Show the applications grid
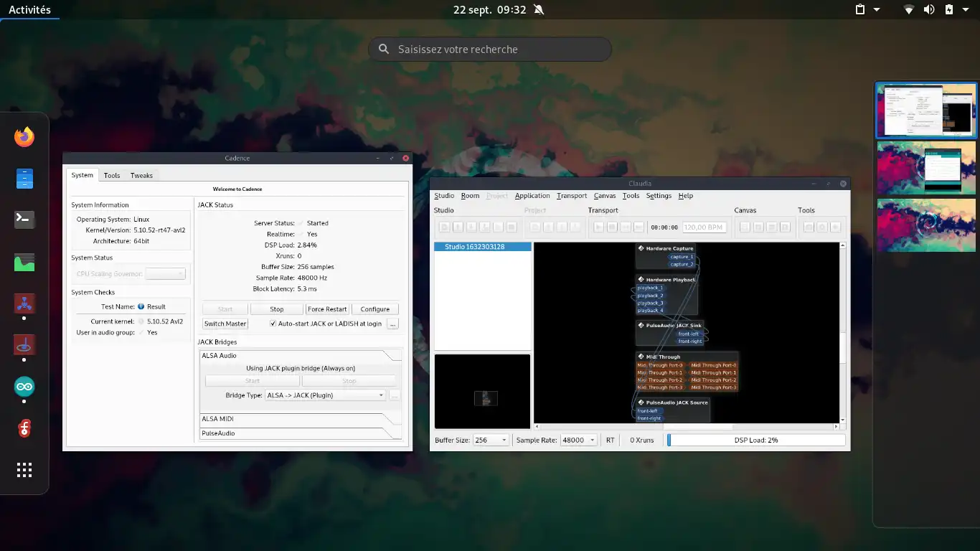This screenshot has width=980, height=551. coord(24,470)
